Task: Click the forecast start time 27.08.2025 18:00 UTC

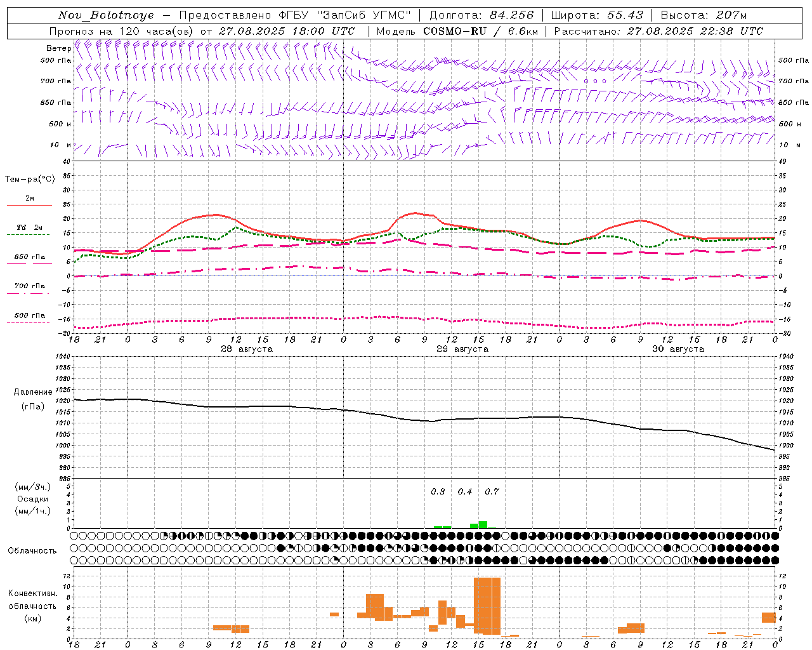Action: [x=287, y=31]
